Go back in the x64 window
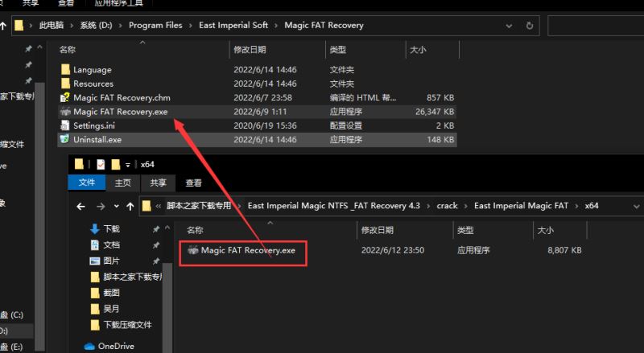This screenshot has width=644, height=353. (x=81, y=206)
